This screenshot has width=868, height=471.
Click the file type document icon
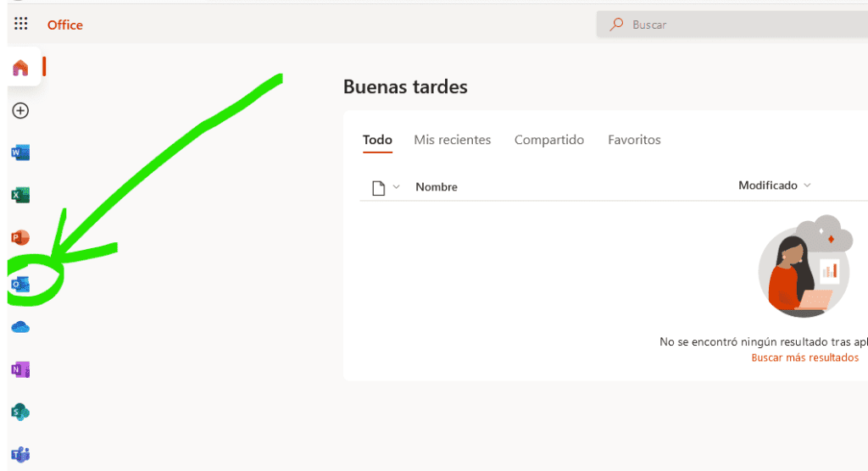379,187
